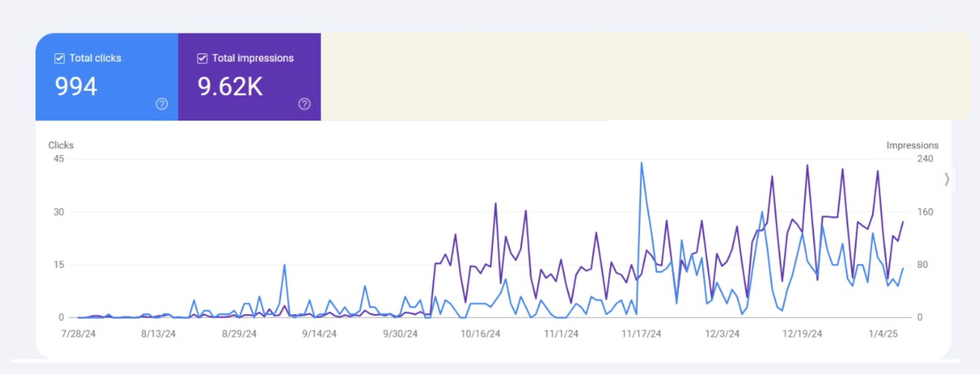Click the Impressions axis title

pyautogui.click(x=912, y=145)
